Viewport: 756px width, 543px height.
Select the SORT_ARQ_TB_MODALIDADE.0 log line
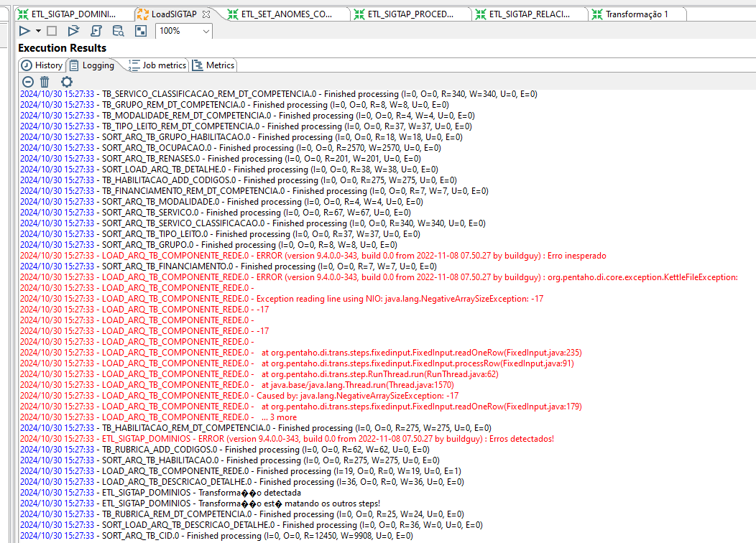tap(221, 201)
